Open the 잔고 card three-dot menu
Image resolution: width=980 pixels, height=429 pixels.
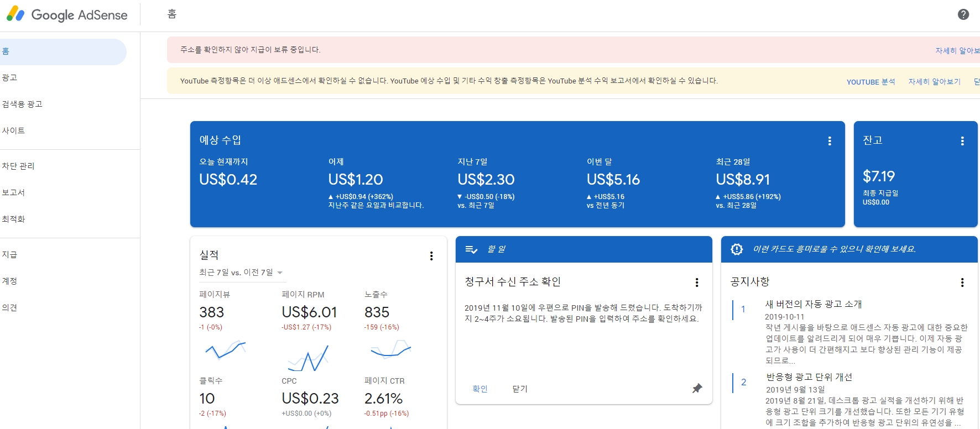pyautogui.click(x=962, y=141)
